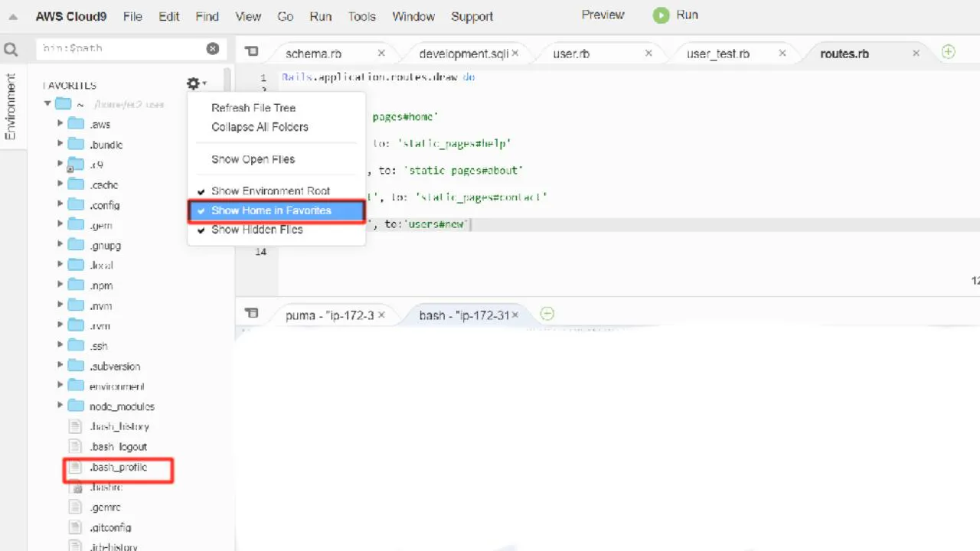980x551 pixels.
Task: Open the file tree settings gear menu
Action: pyautogui.click(x=193, y=83)
